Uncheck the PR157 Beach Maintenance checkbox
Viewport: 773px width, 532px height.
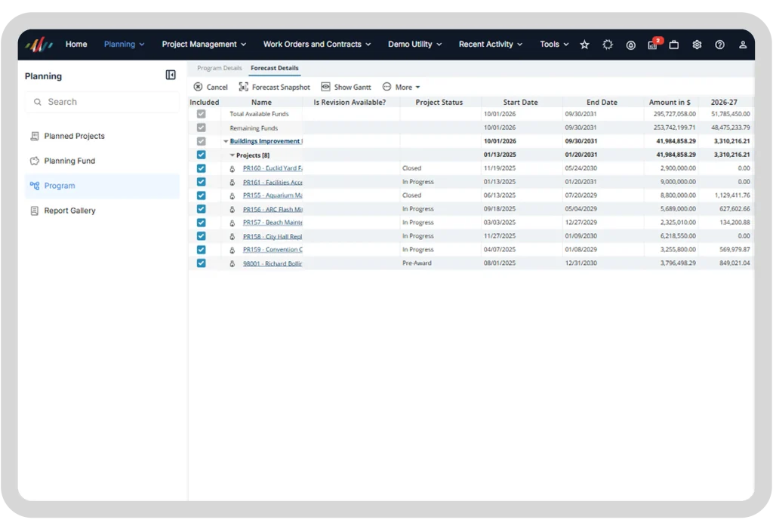pos(201,223)
